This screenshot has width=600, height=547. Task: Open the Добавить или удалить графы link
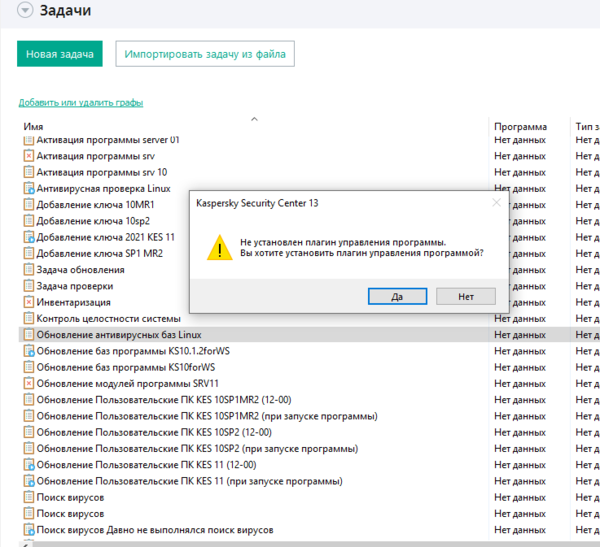point(80,103)
